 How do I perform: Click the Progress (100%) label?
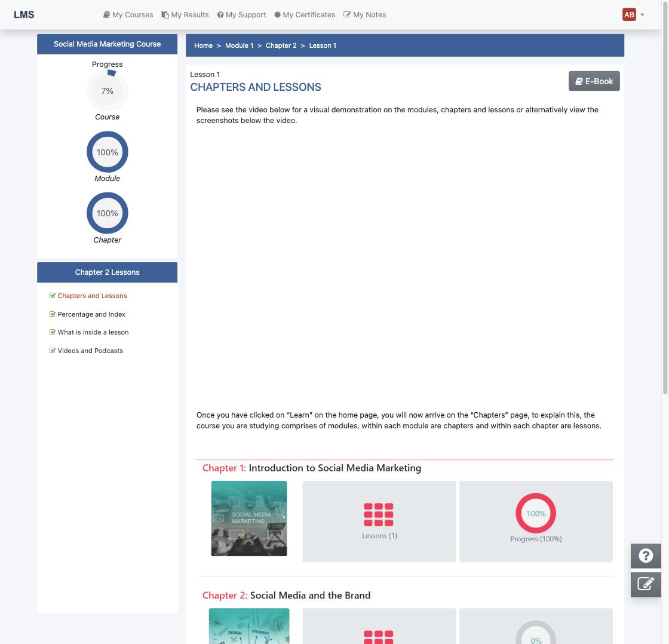coord(536,539)
